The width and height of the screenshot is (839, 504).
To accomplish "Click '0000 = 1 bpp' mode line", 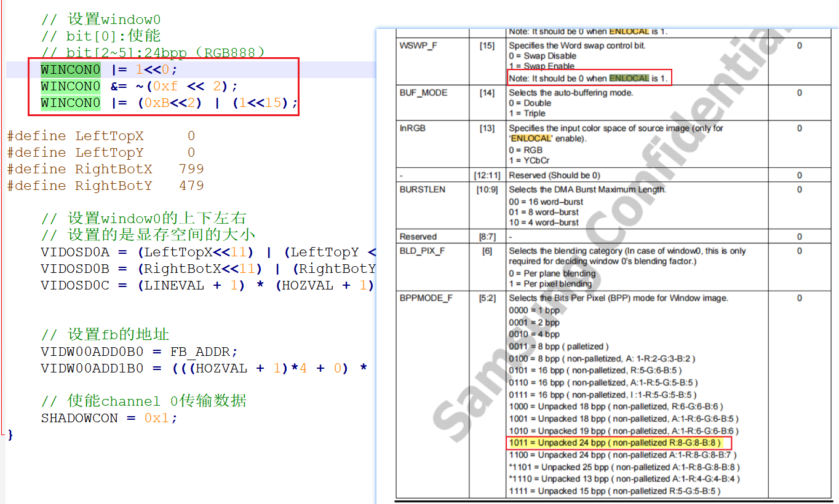I will pyautogui.click(x=534, y=310).
